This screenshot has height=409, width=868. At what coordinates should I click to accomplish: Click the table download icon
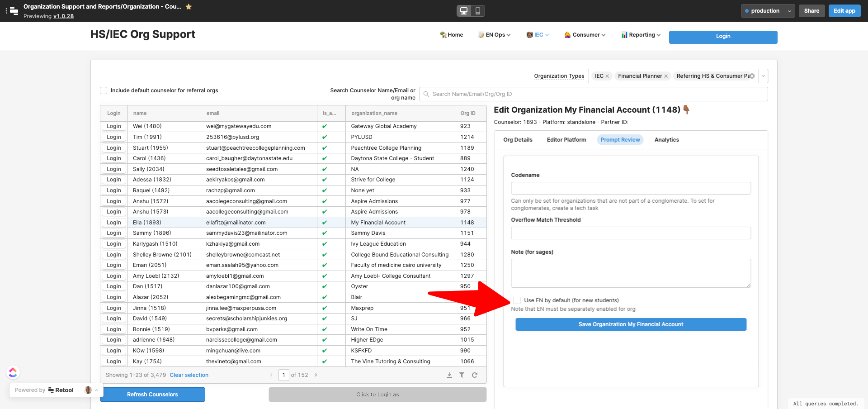tap(449, 375)
